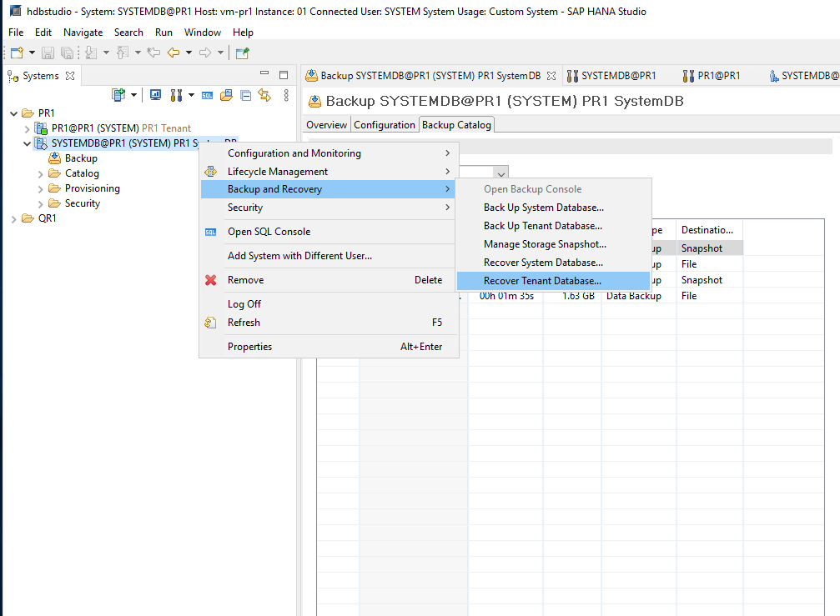Open the Systems panel View Menu dots

coord(286,95)
